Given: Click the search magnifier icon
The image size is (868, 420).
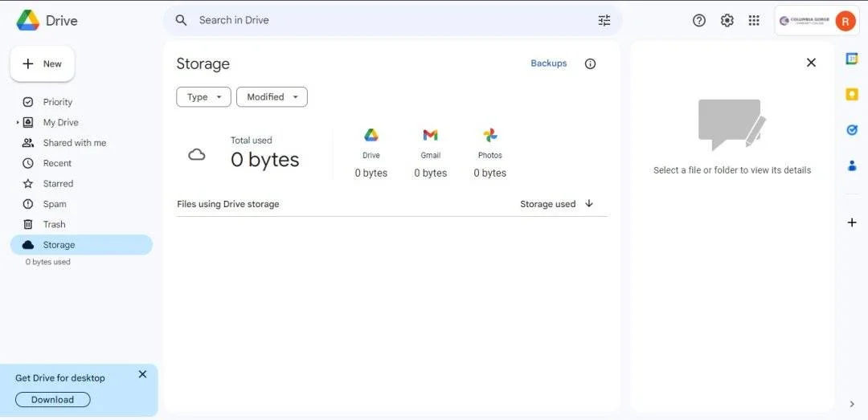Looking at the screenshot, I should (x=181, y=20).
